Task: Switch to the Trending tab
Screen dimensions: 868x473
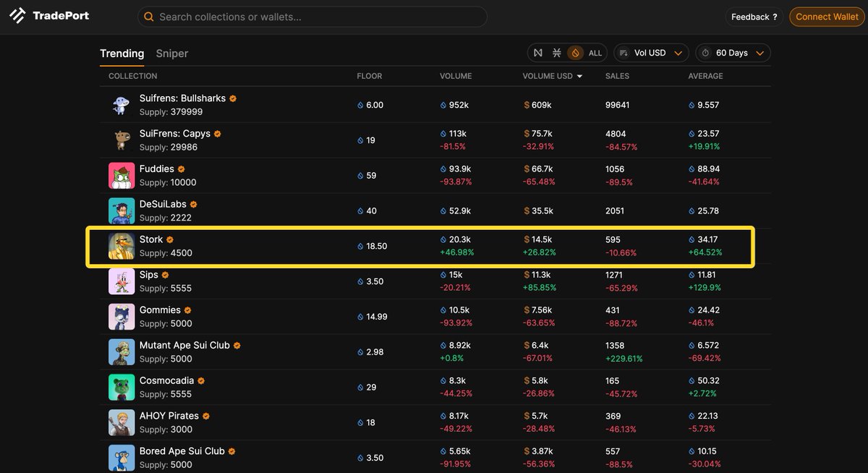Action: point(122,54)
